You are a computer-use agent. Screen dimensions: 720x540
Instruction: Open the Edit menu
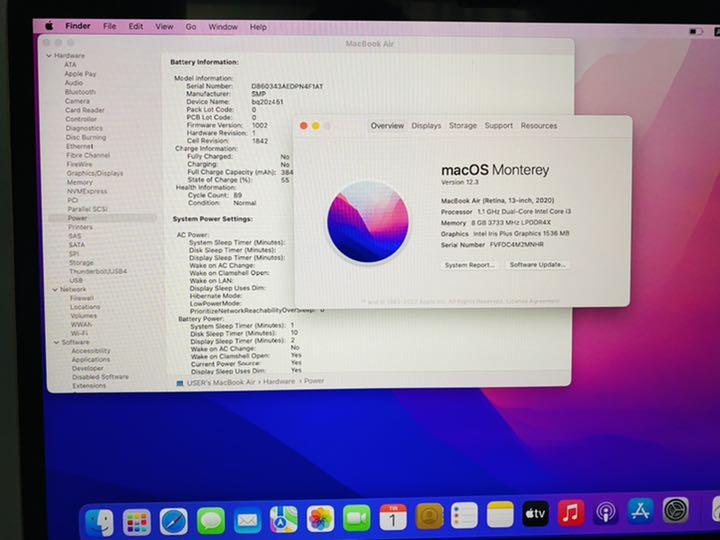coord(135,27)
